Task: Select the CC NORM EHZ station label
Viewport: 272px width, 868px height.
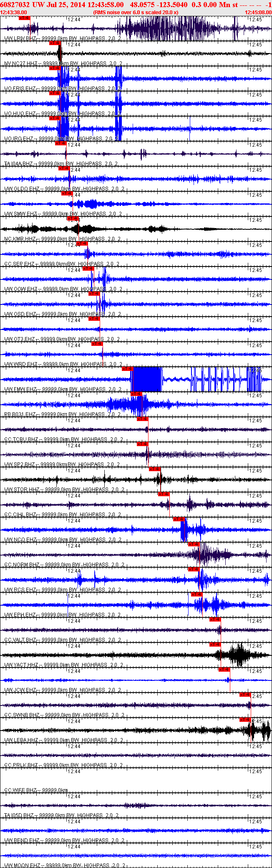Action: coord(22,565)
